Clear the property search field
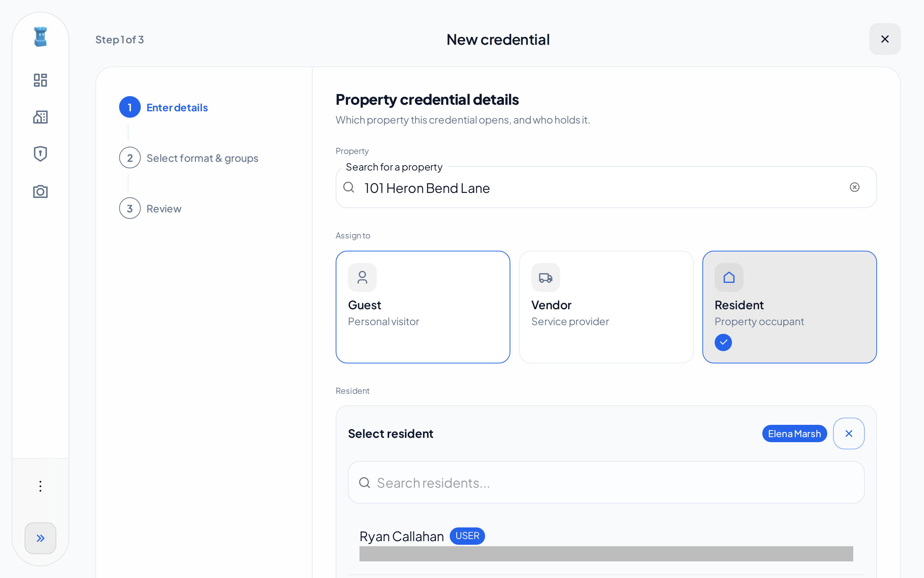Viewport: 924px width, 578px height. 854,187
